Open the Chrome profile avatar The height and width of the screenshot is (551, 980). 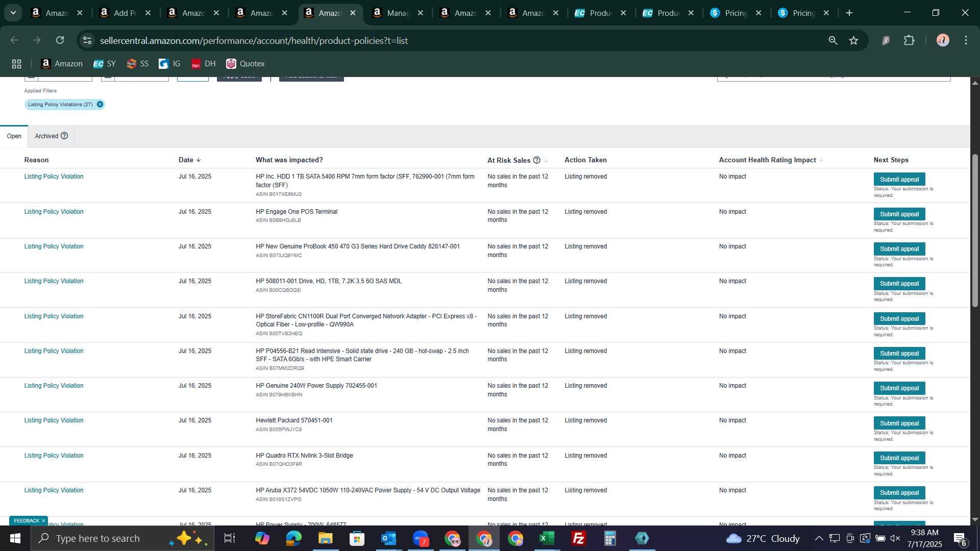click(943, 40)
